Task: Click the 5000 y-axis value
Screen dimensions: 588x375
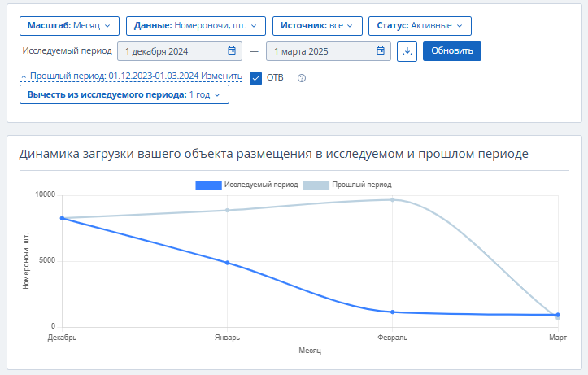Action: [47, 260]
